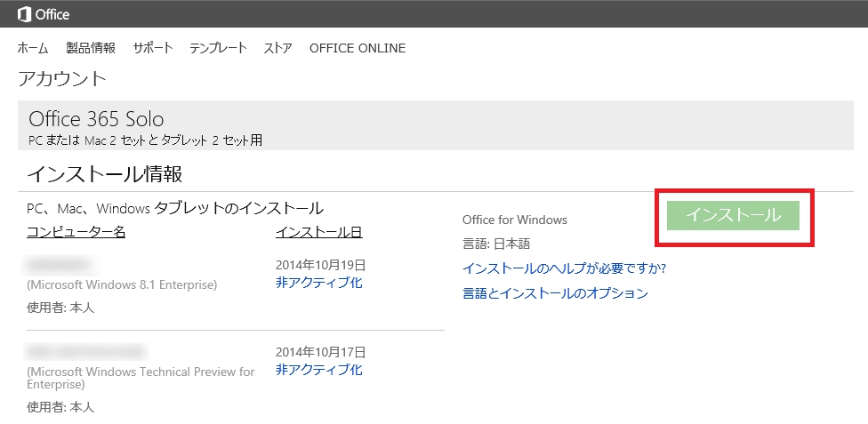
Task: Click the コンピューター名 column header
Action: click(x=76, y=232)
